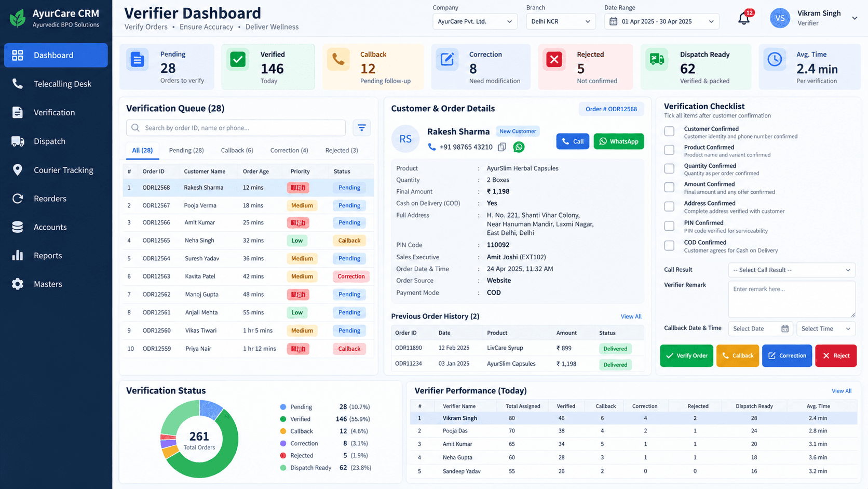The image size is (868, 489).
Task: Click the Rejected card X icon
Action: pyautogui.click(x=554, y=60)
